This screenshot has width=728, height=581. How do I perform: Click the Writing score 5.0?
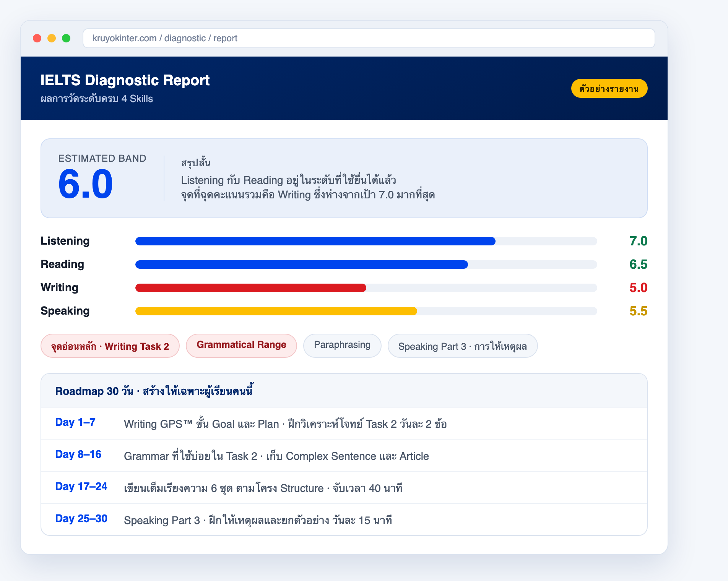(x=638, y=288)
